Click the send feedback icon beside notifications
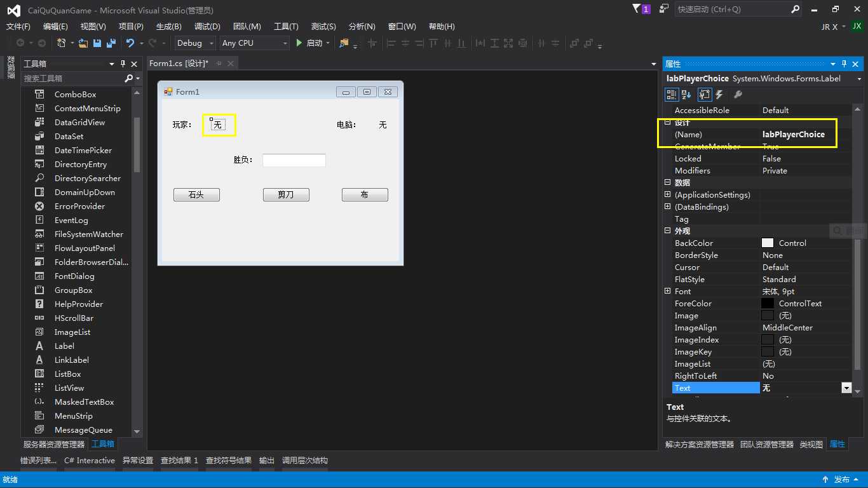 point(664,9)
